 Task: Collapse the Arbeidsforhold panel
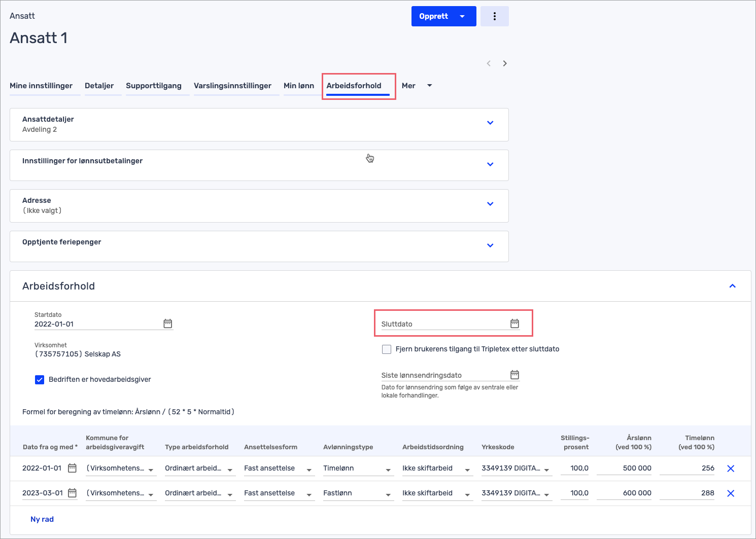coord(733,286)
